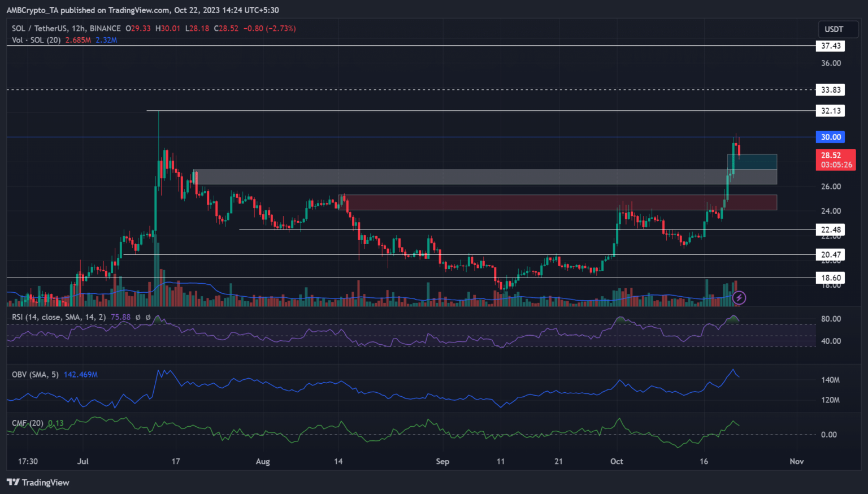Click the 32.13 price level label
Screen dimensions: 868x494
pos(830,111)
